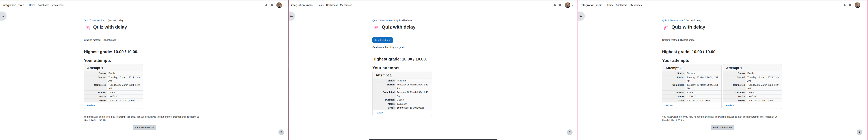Open messaging chat icon in left window

[x=272, y=5]
